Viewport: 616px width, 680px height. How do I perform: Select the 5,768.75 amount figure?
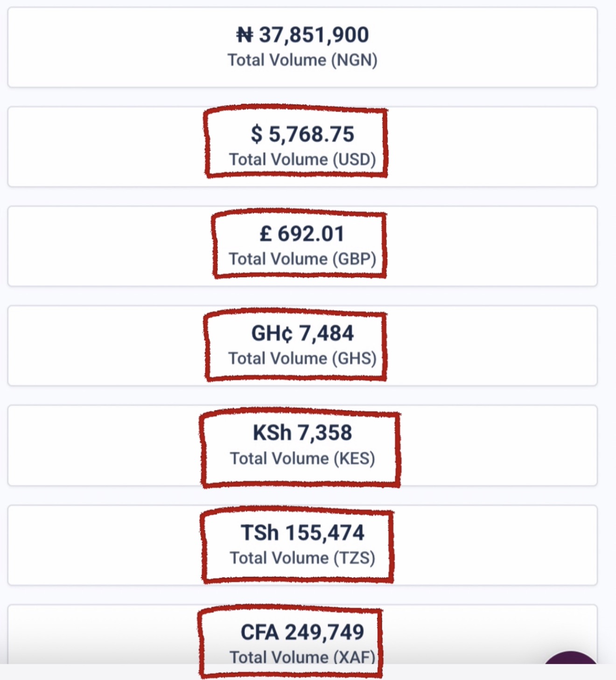311,134
